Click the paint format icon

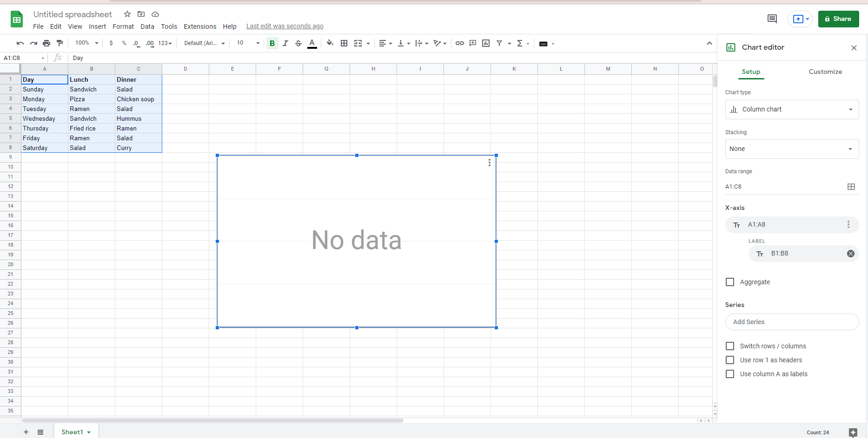pos(60,43)
